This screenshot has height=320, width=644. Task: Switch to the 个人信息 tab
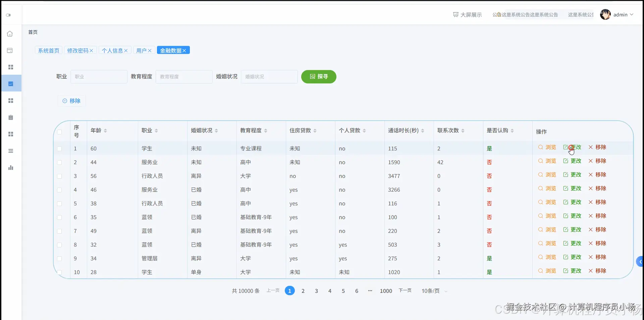click(112, 51)
